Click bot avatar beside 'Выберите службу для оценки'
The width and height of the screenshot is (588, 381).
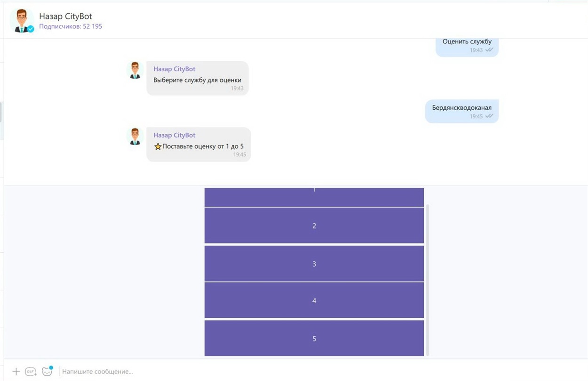(x=135, y=70)
